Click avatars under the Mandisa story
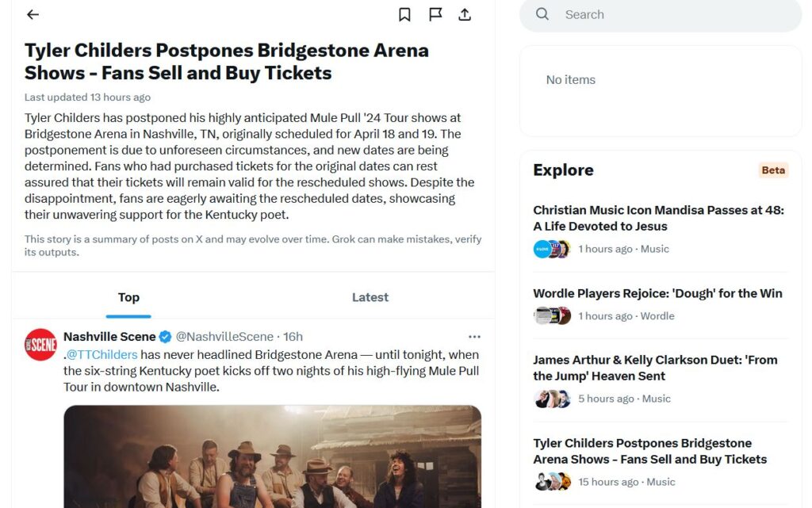This screenshot has height=508, width=812. point(551,249)
